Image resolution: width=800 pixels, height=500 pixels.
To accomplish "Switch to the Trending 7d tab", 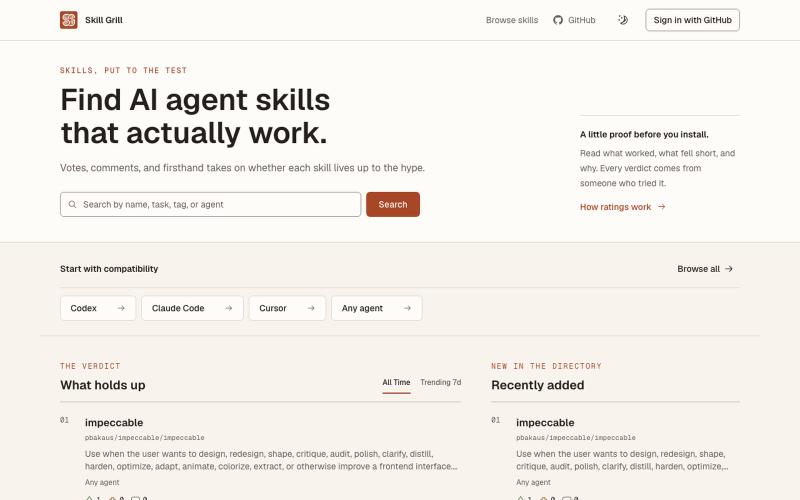I will pyautogui.click(x=440, y=382).
